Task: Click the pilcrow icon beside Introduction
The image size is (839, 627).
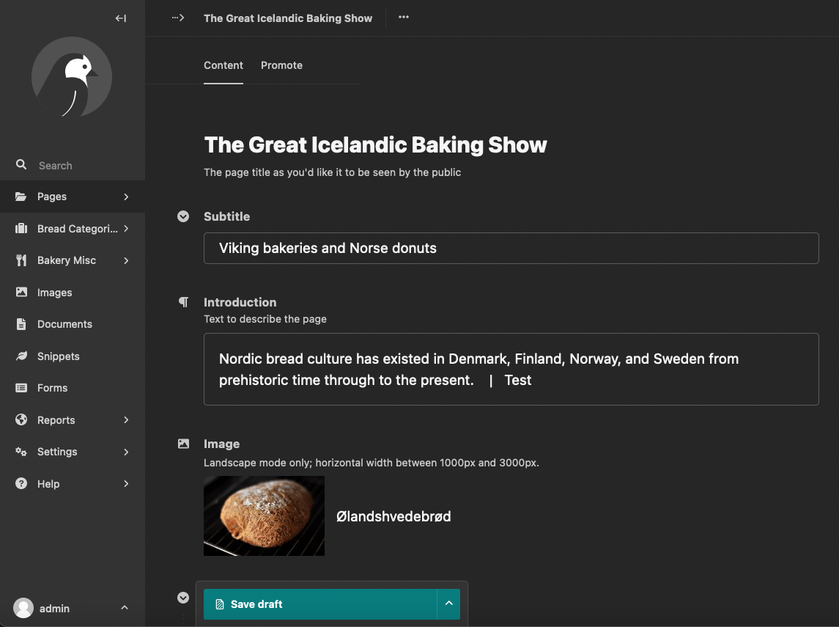Action: [x=183, y=301]
